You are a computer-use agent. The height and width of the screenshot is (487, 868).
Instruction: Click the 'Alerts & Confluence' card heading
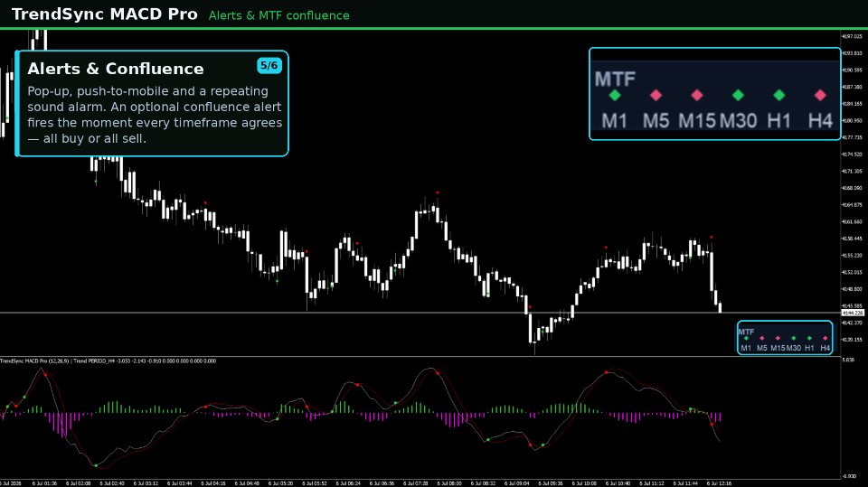(x=116, y=69)
